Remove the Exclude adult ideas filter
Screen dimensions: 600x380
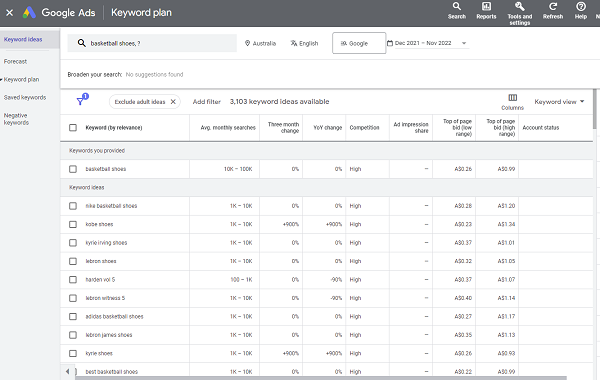point(173,102)
